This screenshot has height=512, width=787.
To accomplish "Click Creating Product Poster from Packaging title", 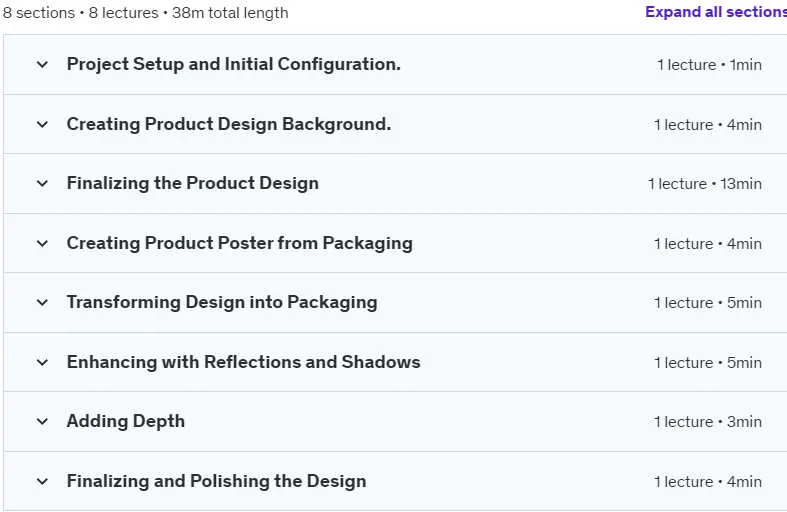I will click(239, 243).
